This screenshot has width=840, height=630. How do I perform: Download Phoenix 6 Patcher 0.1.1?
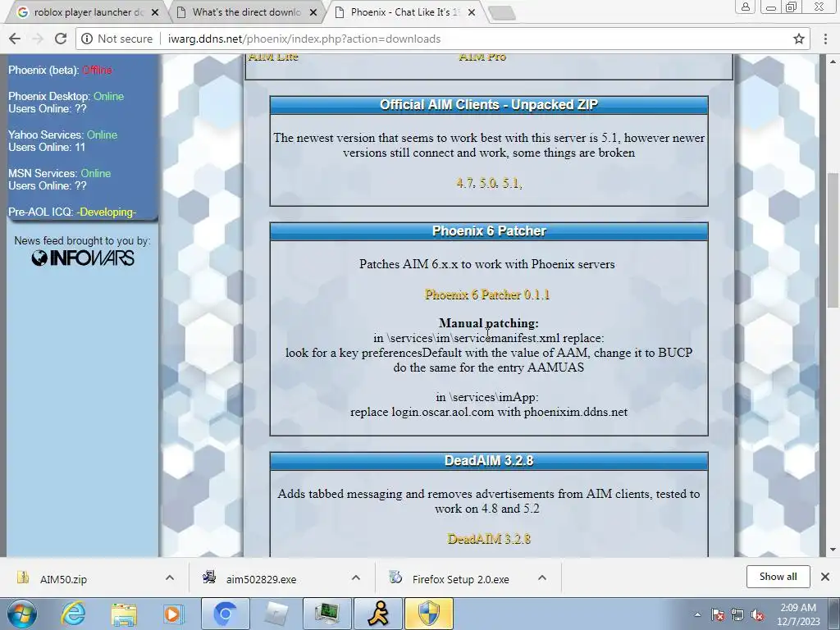[487, 294]
